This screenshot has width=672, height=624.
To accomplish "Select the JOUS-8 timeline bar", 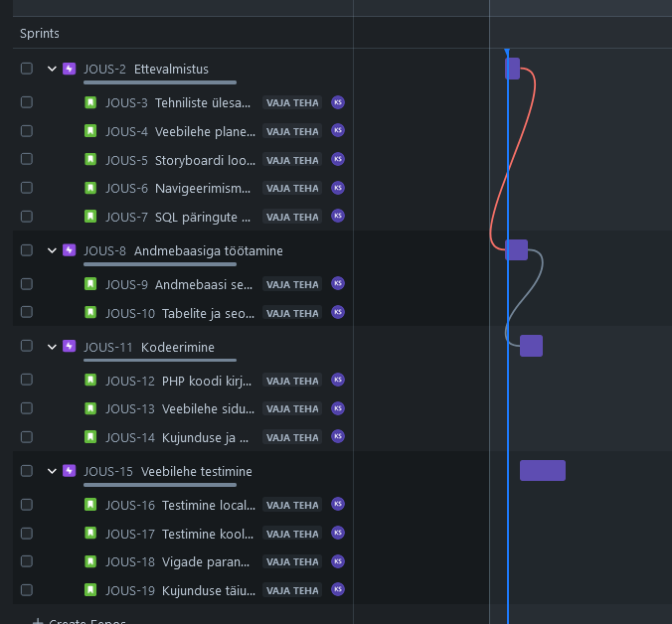I will pos(517,250).
